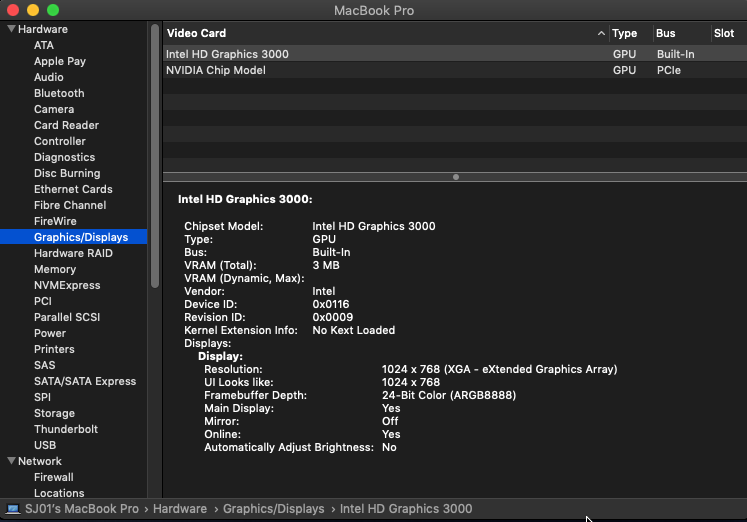Collapse the Hardware section triangle

11,29
